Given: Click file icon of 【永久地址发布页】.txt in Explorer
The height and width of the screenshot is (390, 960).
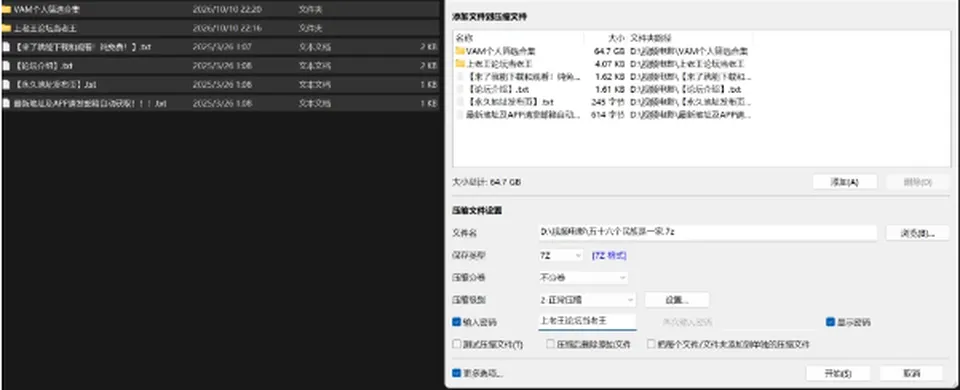Looking at the screenshot, I should (x=6, y=84).
